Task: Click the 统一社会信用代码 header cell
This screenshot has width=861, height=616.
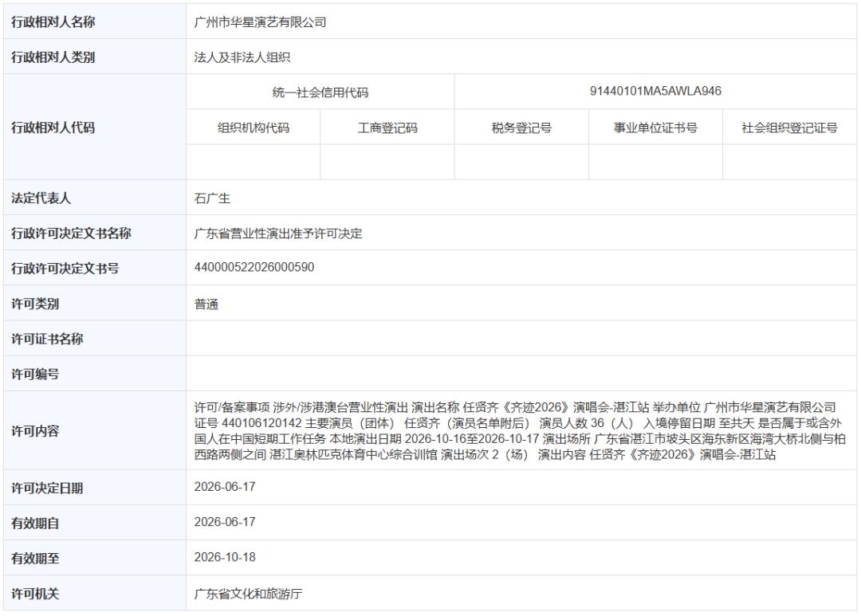Action: 320,92
